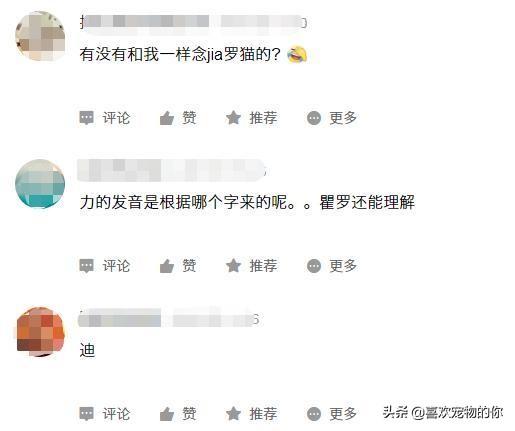Click 更多 label under the 迪 comment
Viewport: 515px width, 431px height.
click(343, 414)
